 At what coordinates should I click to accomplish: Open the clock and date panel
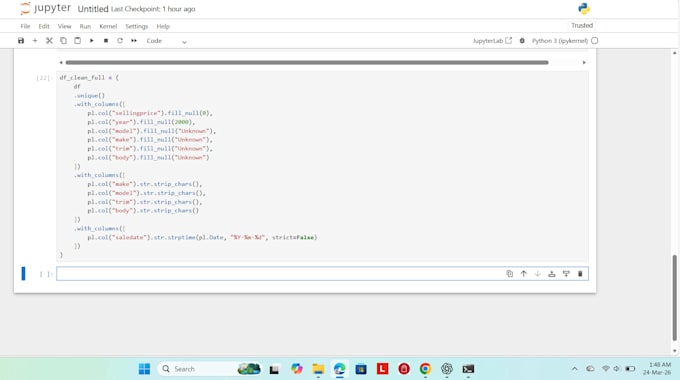pos(657,369)
